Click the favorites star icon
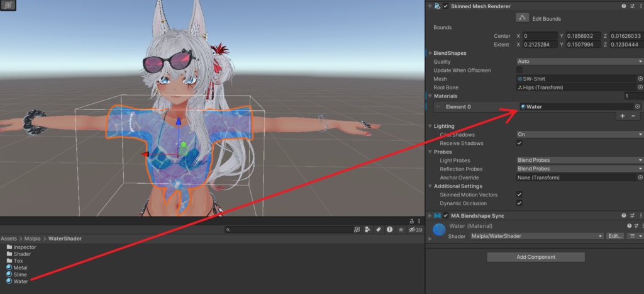The width and height of the screenshot is (644, 294). (401, 230)
